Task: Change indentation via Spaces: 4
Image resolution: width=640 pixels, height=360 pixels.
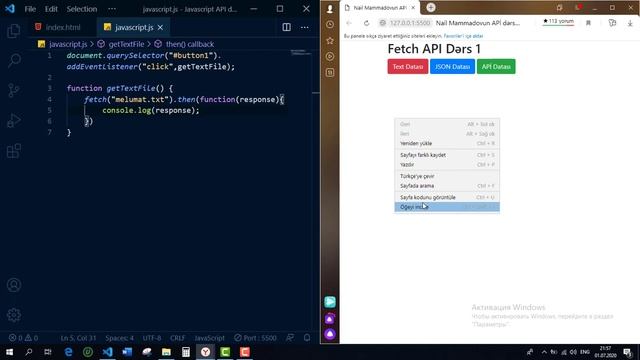Action: [x=119, y=338]
